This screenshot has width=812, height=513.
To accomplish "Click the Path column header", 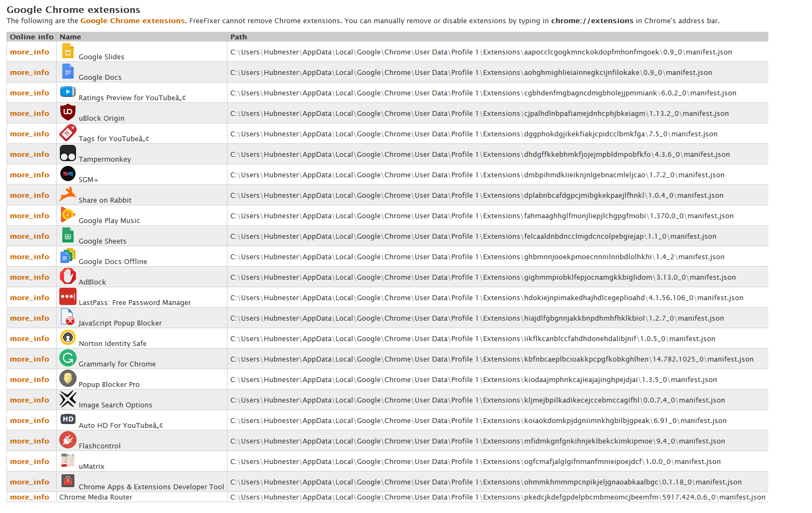I will 238,37.
